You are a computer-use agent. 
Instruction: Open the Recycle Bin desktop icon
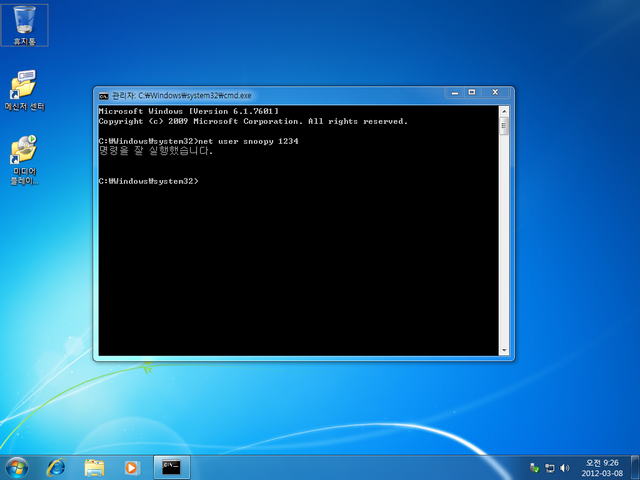pos(24,22)
